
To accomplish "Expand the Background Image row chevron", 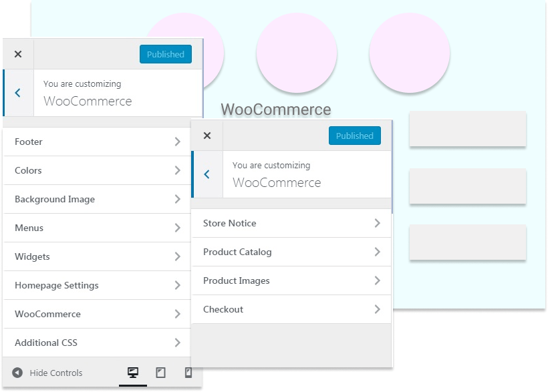I will pos(178,199).
